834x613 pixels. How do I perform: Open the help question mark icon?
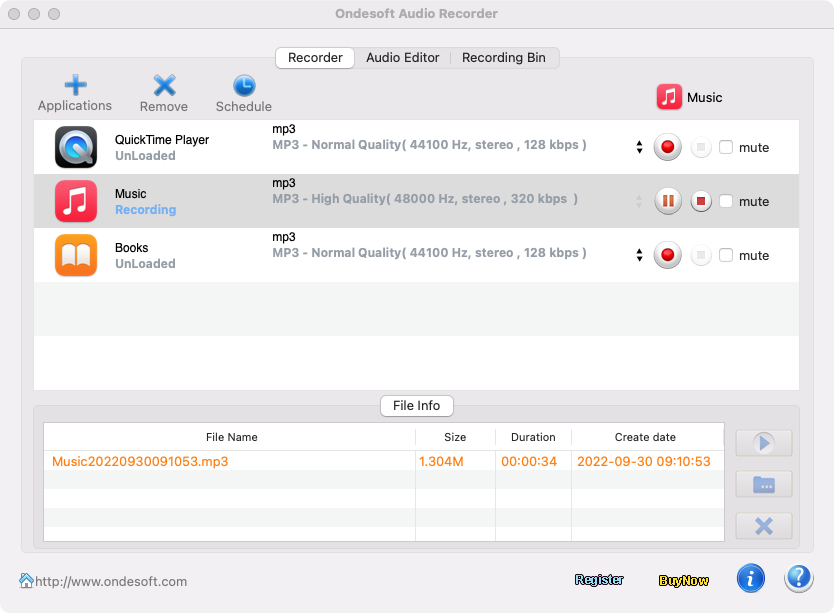click(798, 578)
